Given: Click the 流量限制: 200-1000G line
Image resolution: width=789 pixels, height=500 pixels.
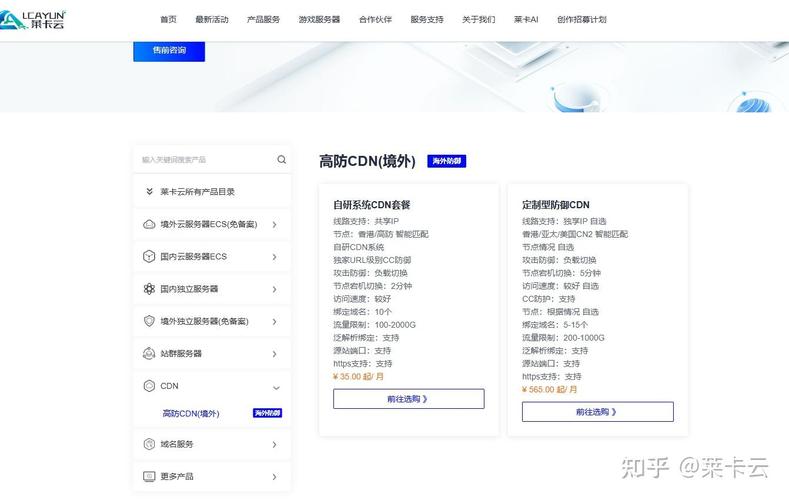Looking at the screenshot, I should point(564,338).
